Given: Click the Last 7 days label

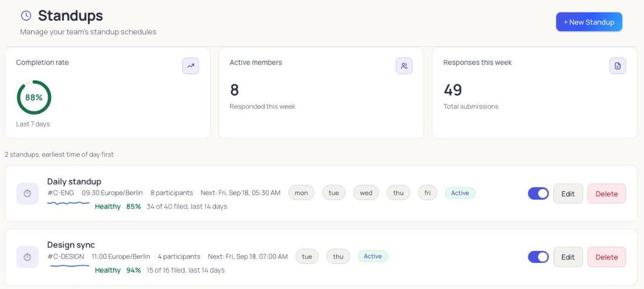Looking at the screenshot, I should tap(33, 124).
